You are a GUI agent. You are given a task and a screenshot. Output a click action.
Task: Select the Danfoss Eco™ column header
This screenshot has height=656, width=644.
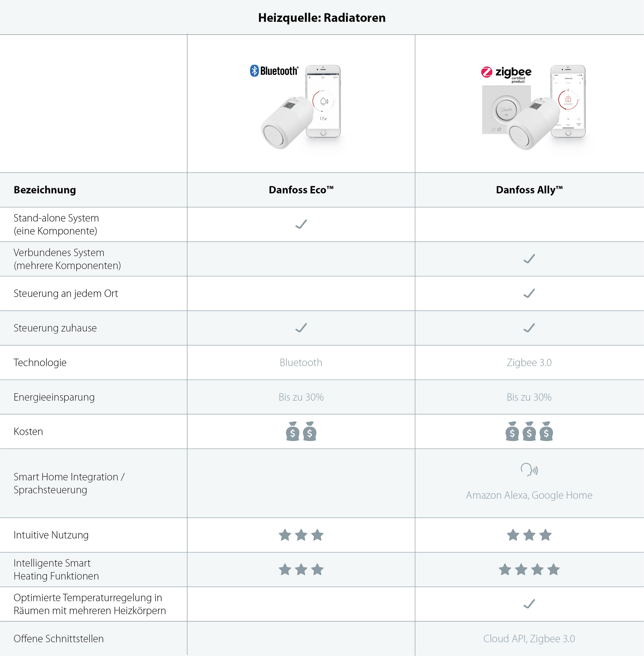coord(301,190)
